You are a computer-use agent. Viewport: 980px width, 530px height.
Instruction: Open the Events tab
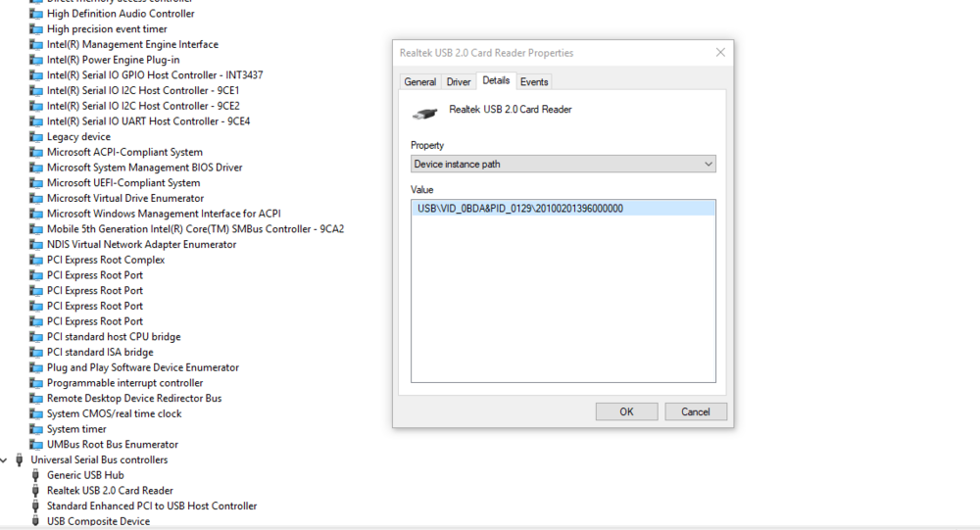tap(534, 82)
